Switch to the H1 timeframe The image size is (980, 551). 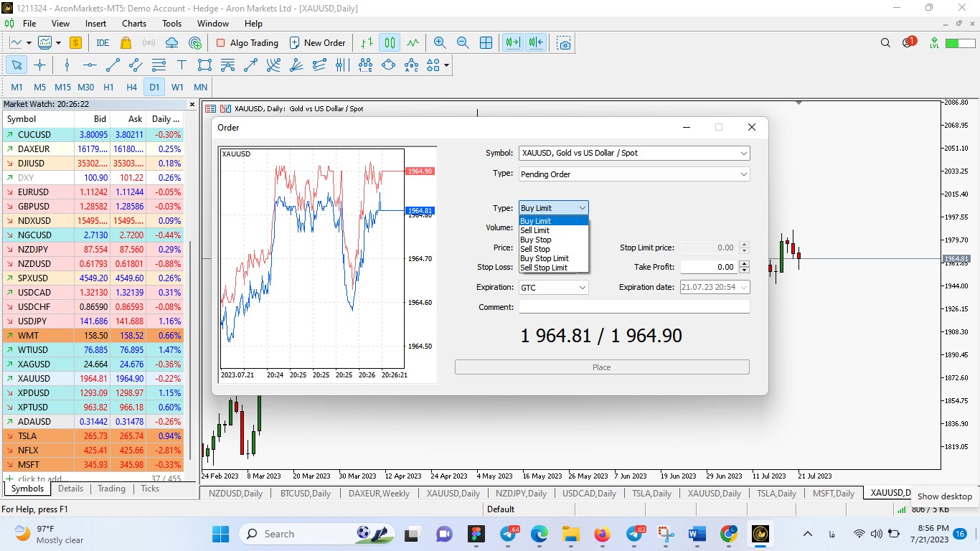tap(108, 87)
